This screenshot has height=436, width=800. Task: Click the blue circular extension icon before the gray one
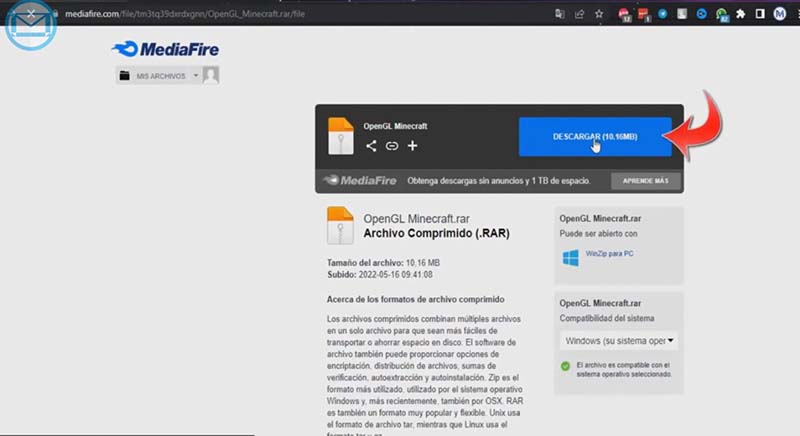pos(662,14)
